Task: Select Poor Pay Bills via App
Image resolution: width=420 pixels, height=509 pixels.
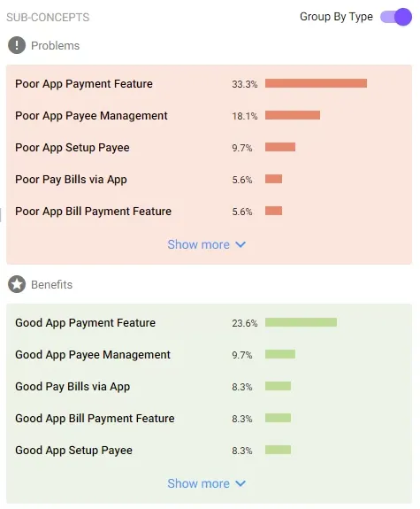Action: (71, 179)
